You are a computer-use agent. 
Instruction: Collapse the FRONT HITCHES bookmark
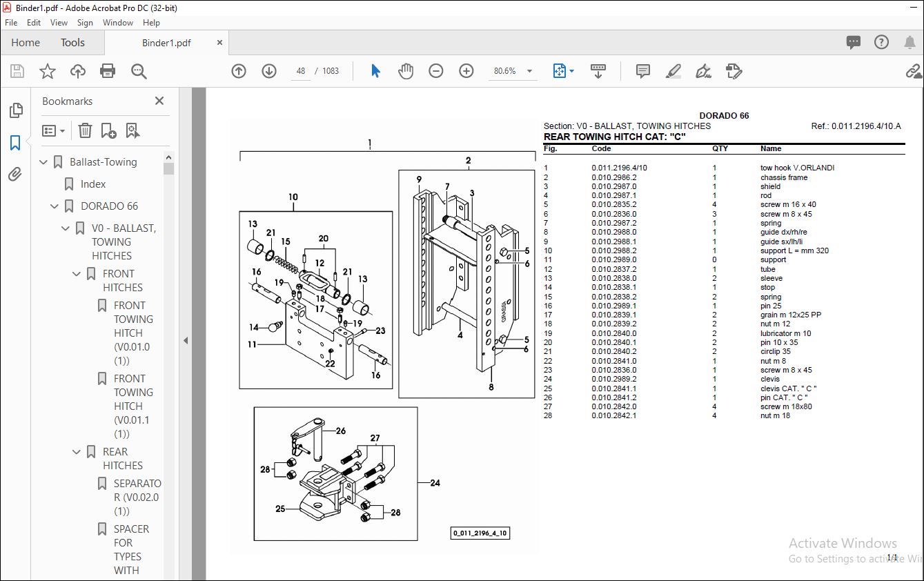77,274
